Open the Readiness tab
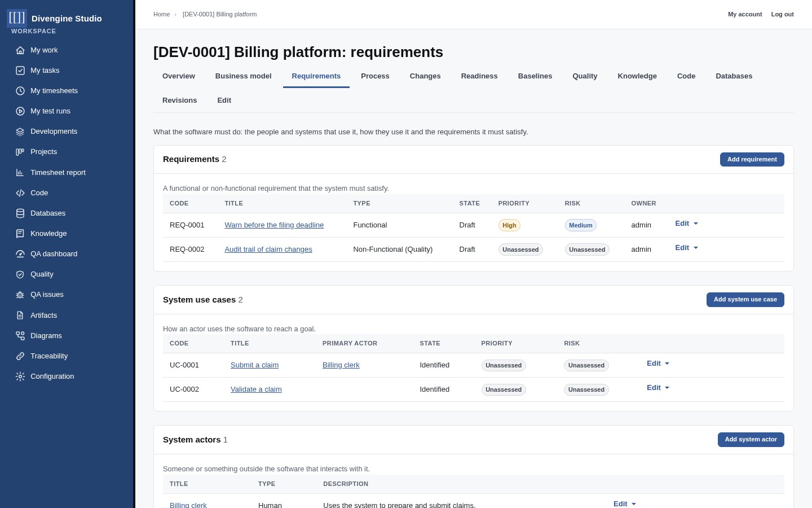812x508 pixels. (x=479, y=76)
